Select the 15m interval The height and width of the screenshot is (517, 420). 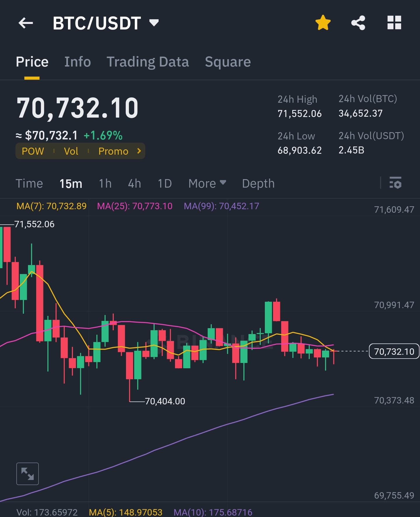(x=71, y=184)
